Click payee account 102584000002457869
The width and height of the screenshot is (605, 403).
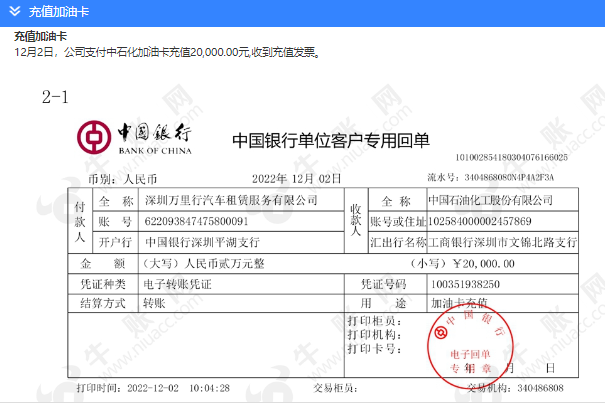point(480,221)
